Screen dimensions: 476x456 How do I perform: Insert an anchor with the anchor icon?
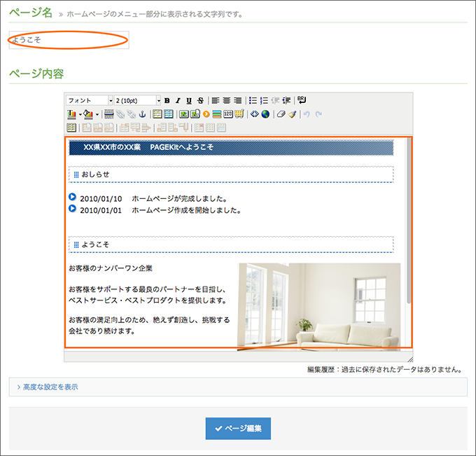[142, 114]
